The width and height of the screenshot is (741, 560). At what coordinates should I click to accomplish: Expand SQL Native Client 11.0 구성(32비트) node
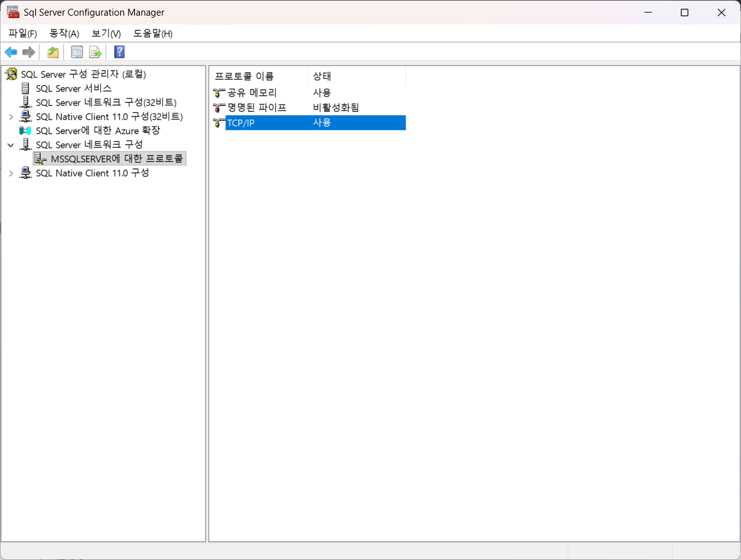11,117
